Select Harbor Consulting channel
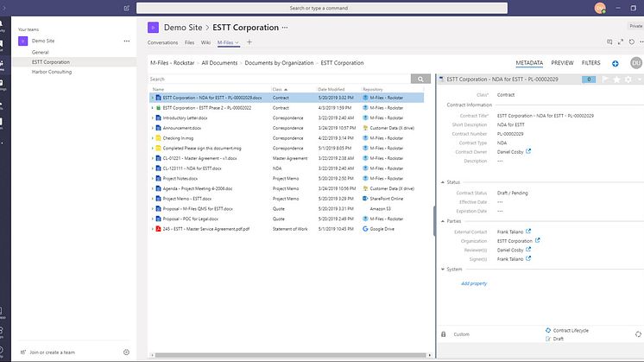The width and height of the screenshot is (644, 362). point(52,72)
